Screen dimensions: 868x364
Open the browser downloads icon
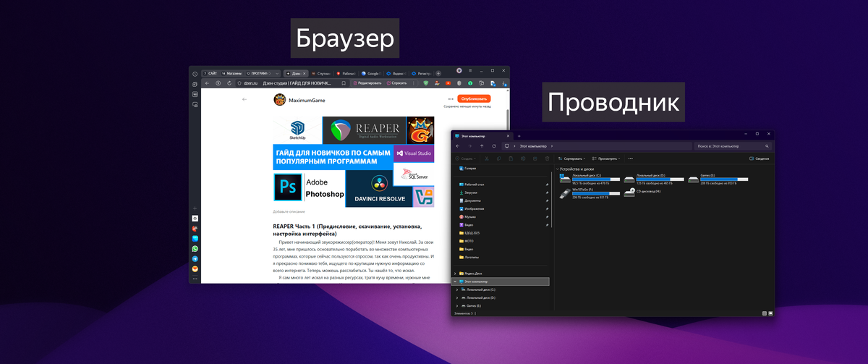click(x=504, y=83)
